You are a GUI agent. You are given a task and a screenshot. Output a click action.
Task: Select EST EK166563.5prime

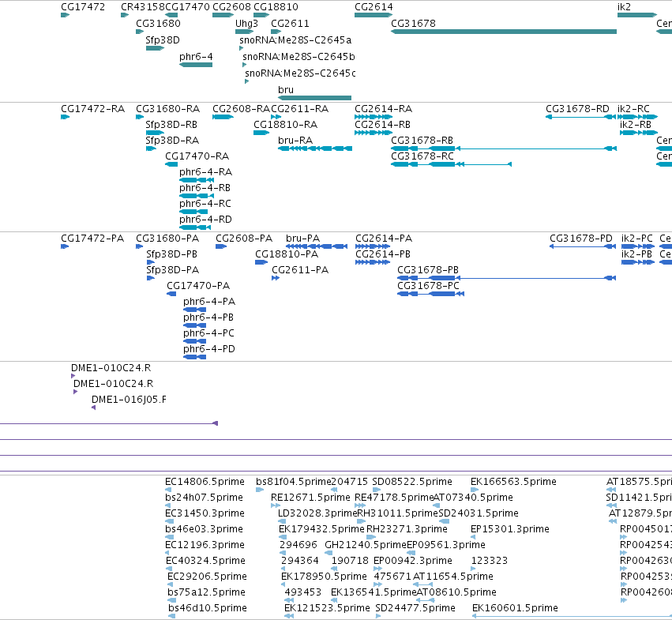tap(513, 482)
